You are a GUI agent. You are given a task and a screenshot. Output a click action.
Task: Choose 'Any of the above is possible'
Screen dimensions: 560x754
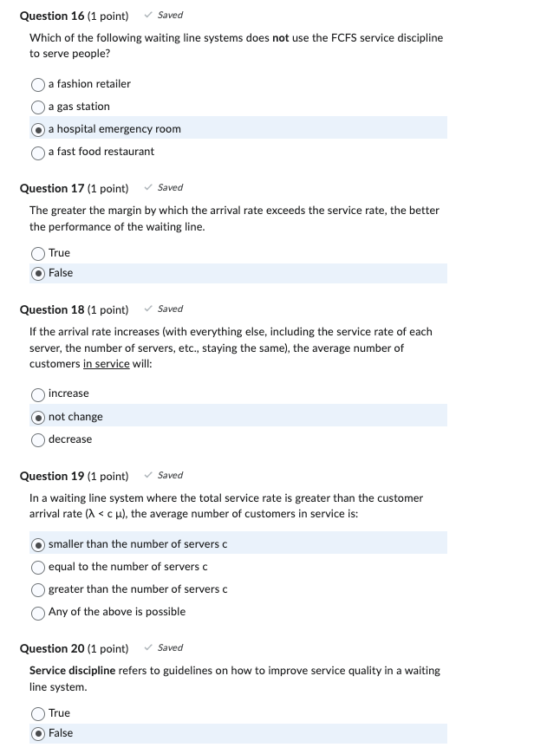38,612
